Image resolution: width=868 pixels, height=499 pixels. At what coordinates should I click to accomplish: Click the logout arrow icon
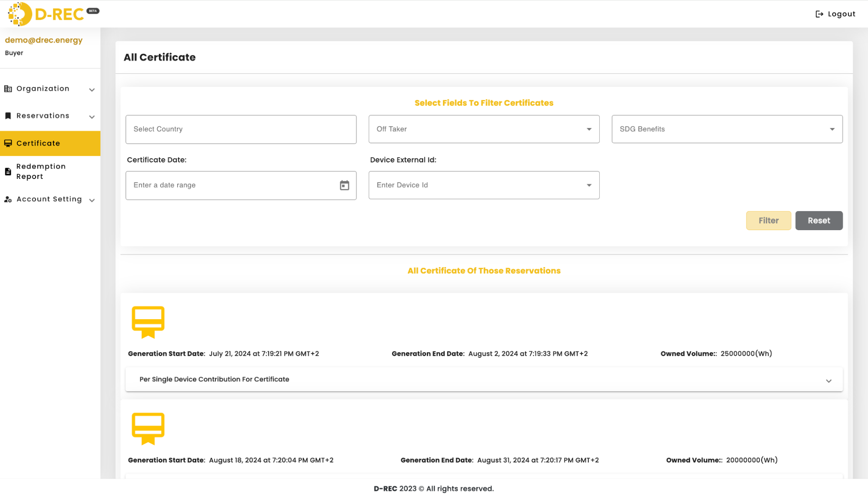click(x=819, y=14)
